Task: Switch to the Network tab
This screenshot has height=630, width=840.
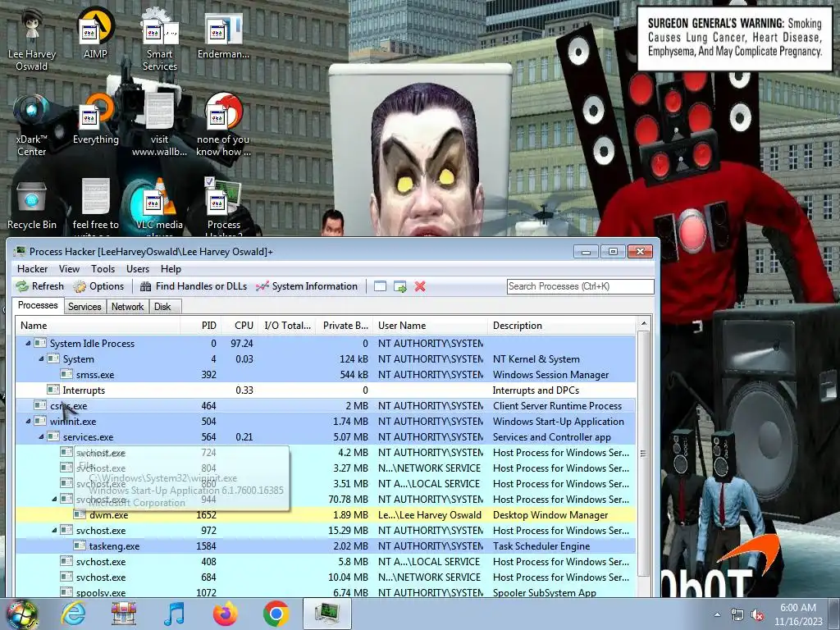Action: coord(127,307)
